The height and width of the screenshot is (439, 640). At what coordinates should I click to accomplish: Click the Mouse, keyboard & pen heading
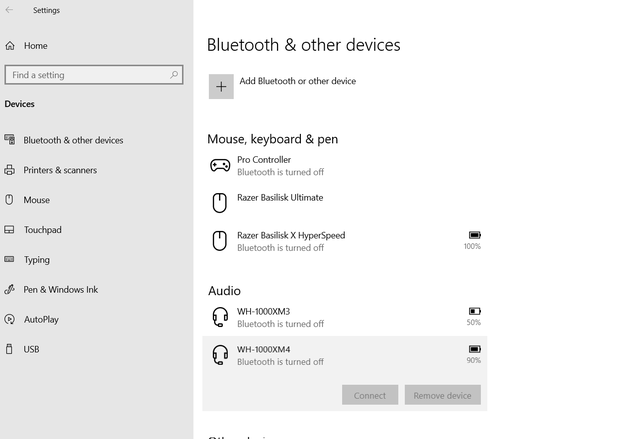273,139
